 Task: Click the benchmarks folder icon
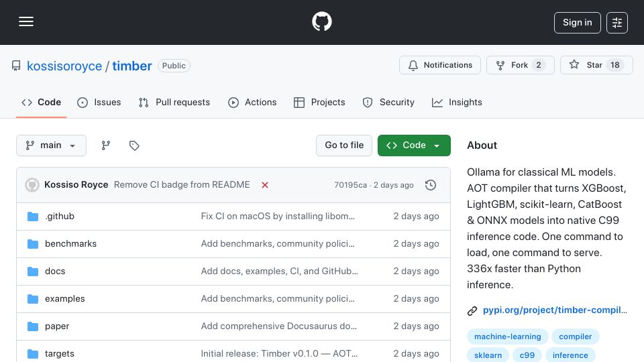33,244
